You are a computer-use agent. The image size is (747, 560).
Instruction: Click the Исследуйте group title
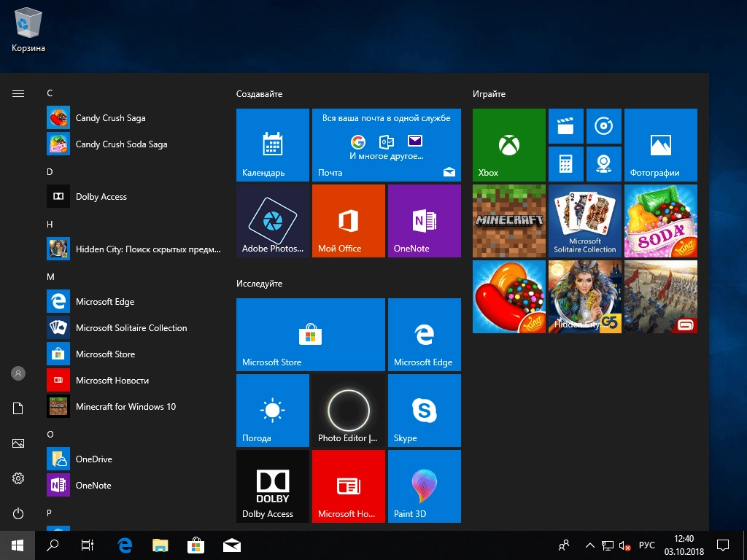tap(259, 284)
